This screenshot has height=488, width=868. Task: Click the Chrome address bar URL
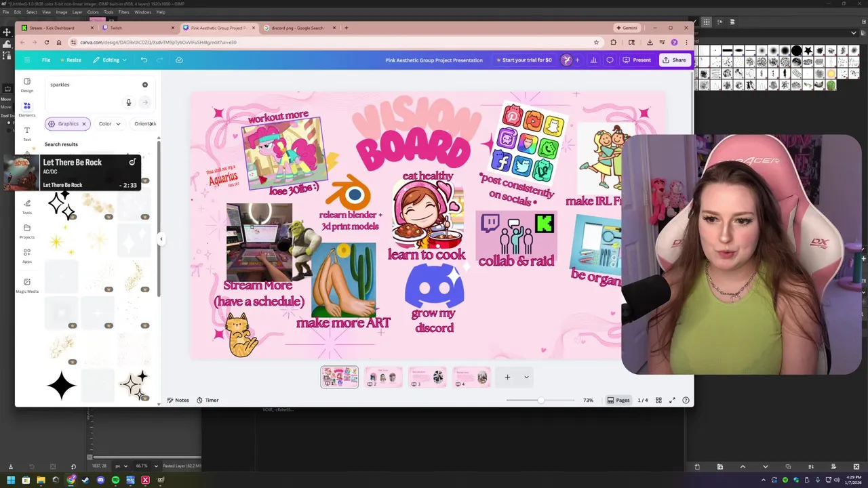158,42
